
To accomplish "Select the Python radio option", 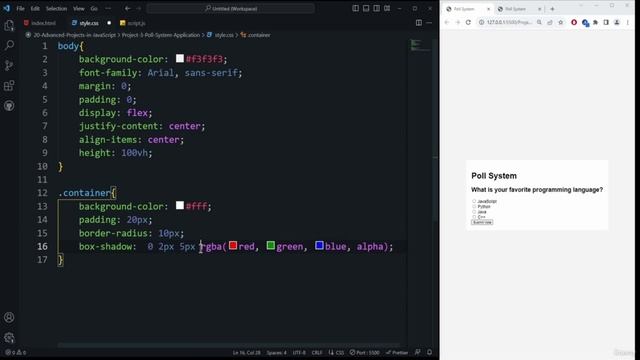I will coord(474,207).
